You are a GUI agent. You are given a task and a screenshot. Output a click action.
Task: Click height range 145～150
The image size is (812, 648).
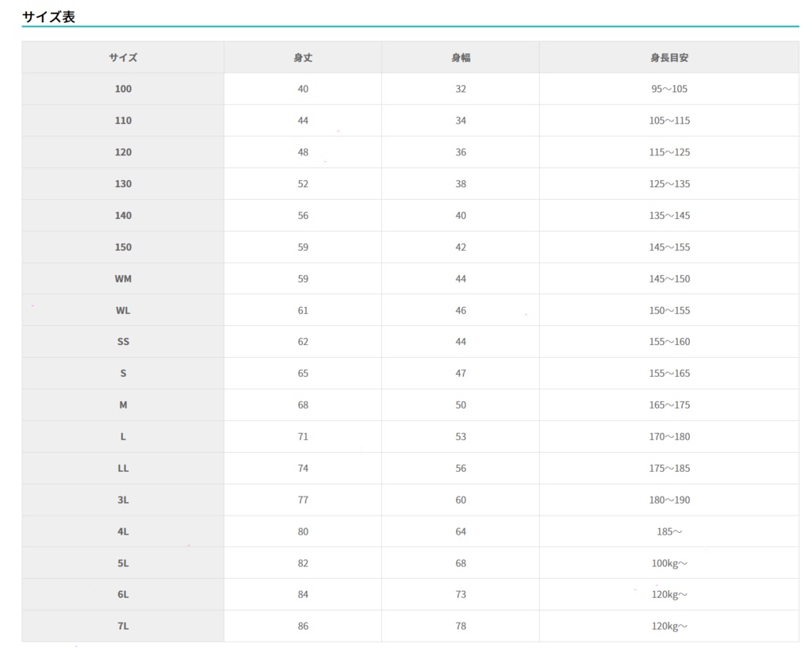(669, 278)
